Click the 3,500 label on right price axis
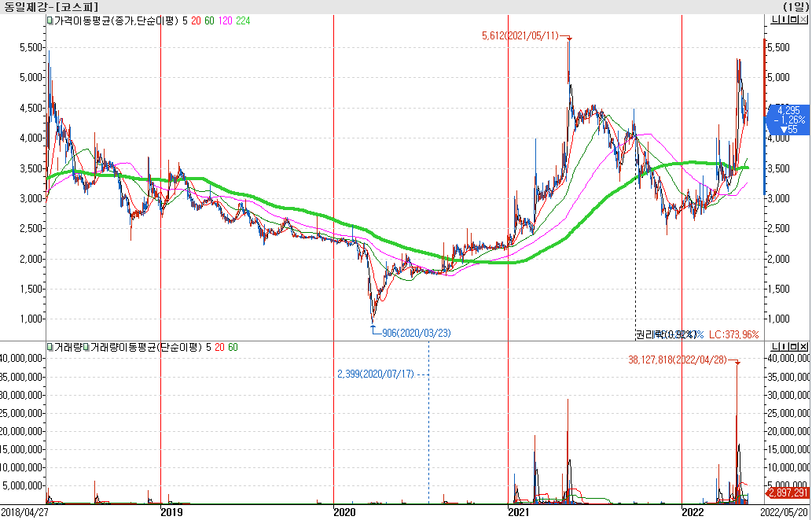812x520 pixels. click(x=779, y=168)
